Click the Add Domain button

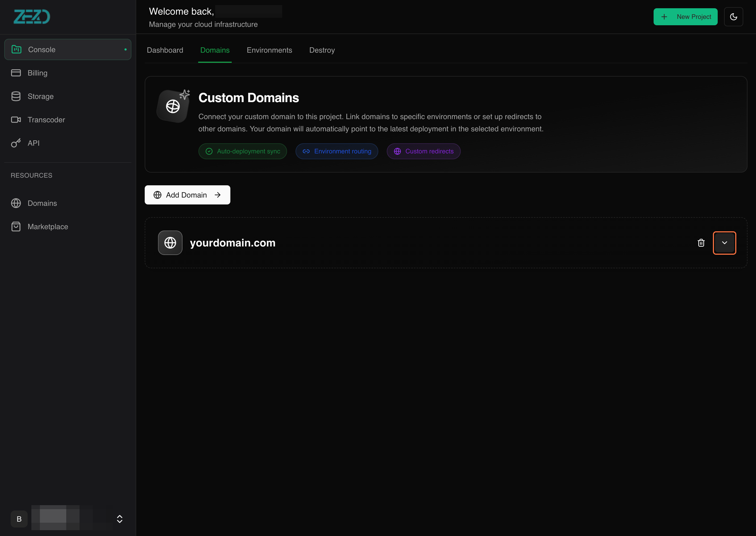[x=187, y=195]
